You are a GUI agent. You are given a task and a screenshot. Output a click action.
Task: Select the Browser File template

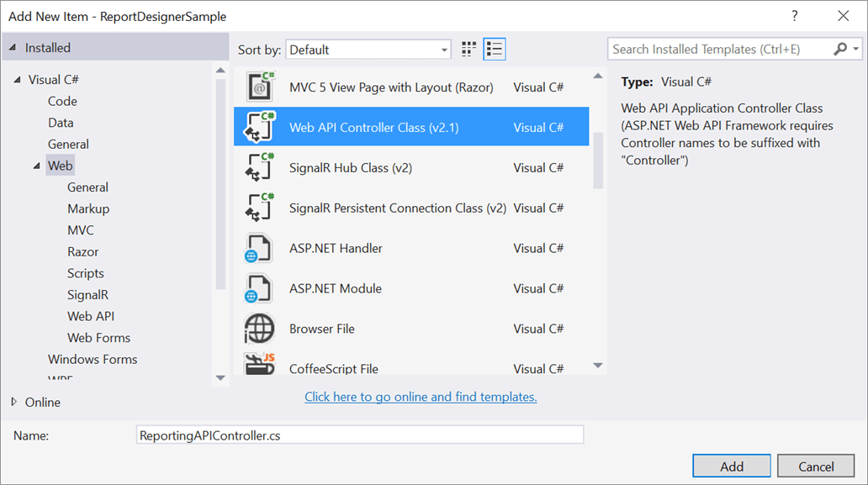[411, 329]
